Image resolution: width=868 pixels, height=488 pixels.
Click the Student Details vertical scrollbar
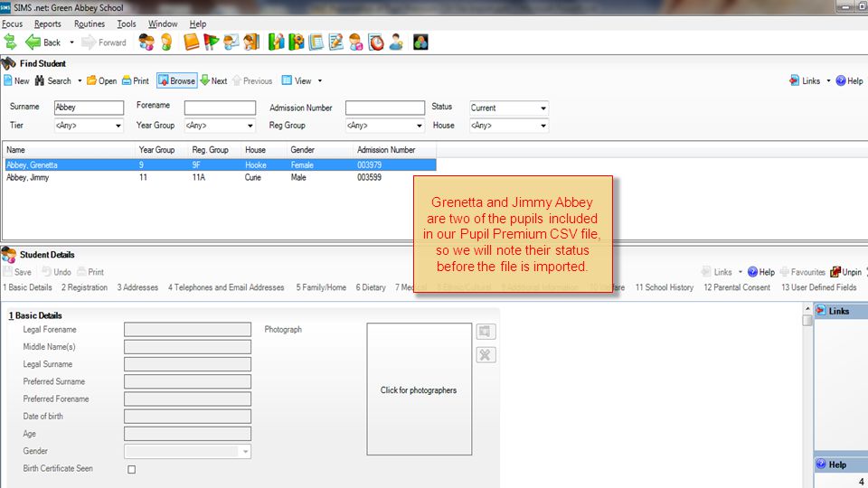807,396
